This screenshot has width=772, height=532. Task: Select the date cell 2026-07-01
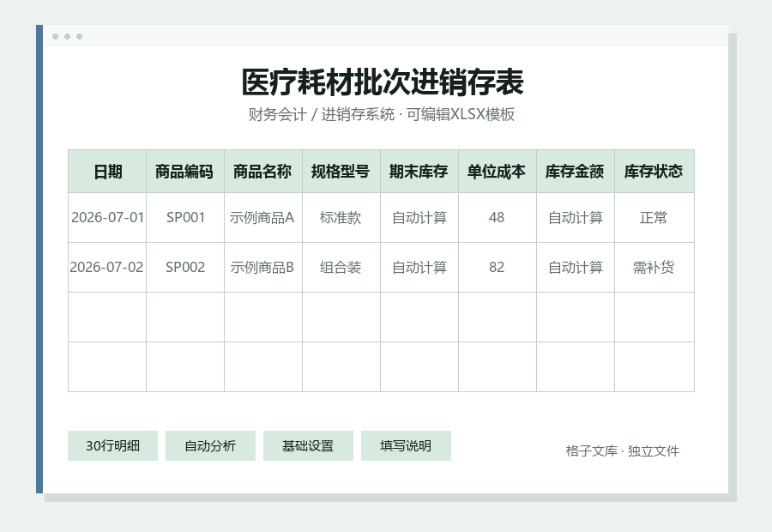[107, 218]
